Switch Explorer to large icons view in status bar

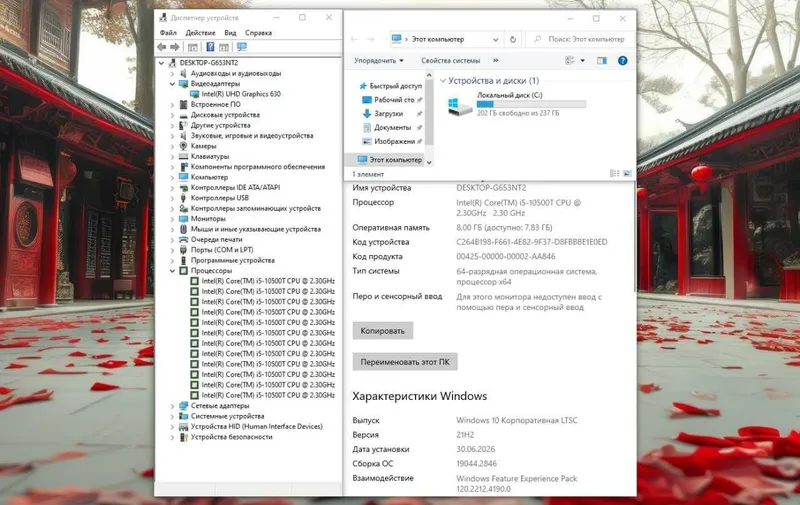[x=627, y=174]
